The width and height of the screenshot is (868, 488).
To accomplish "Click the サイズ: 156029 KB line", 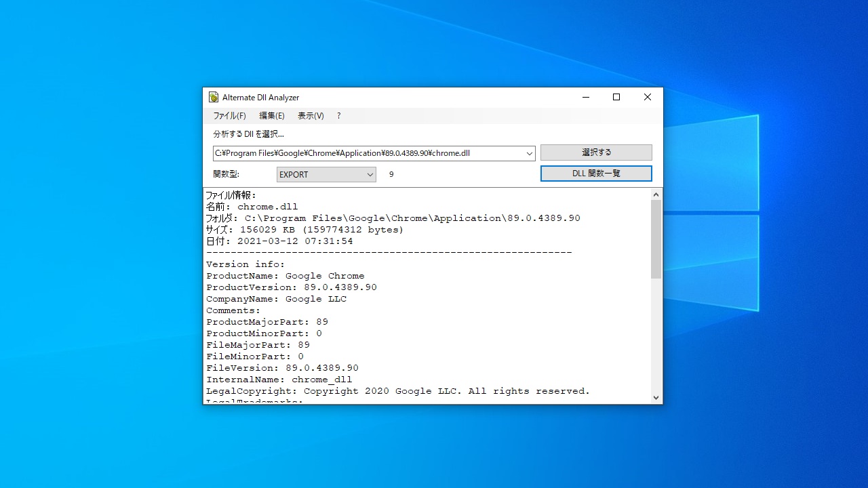I will point(304,230).
